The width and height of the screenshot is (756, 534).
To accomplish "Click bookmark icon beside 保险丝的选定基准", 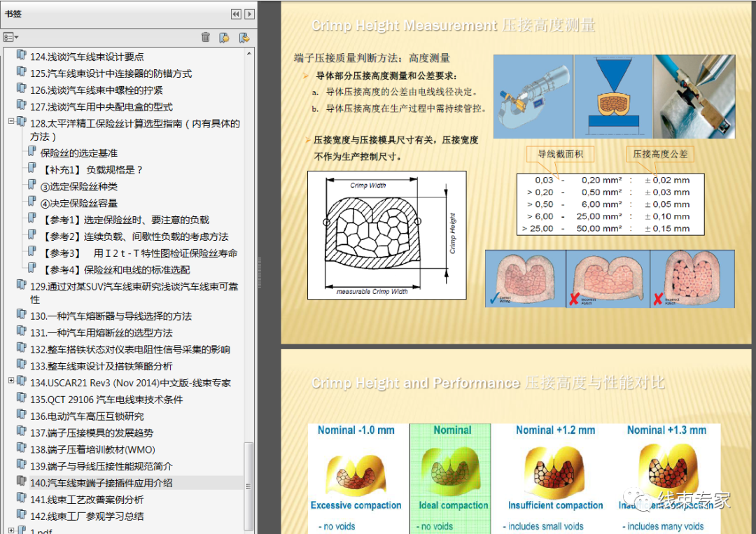I will click(x=31, y=152).
